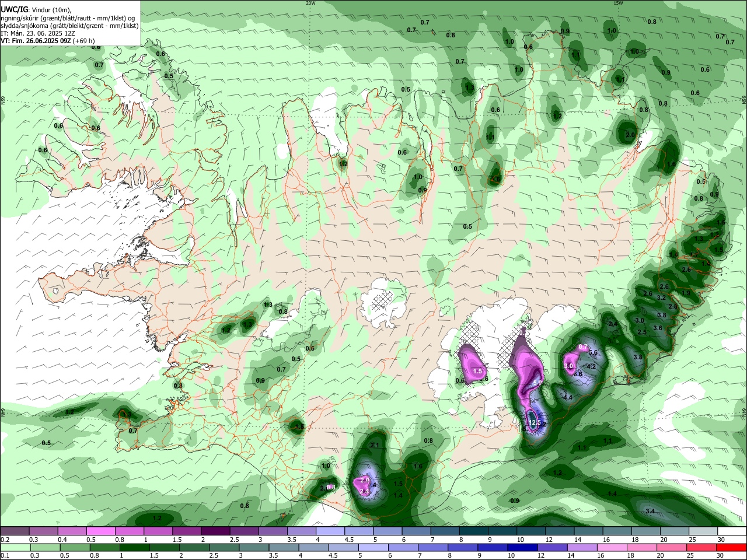Viewport: 747px width, 560px height.
Task: Click the upper legend swatch labeled 3.5
Action: click(301, 531)
